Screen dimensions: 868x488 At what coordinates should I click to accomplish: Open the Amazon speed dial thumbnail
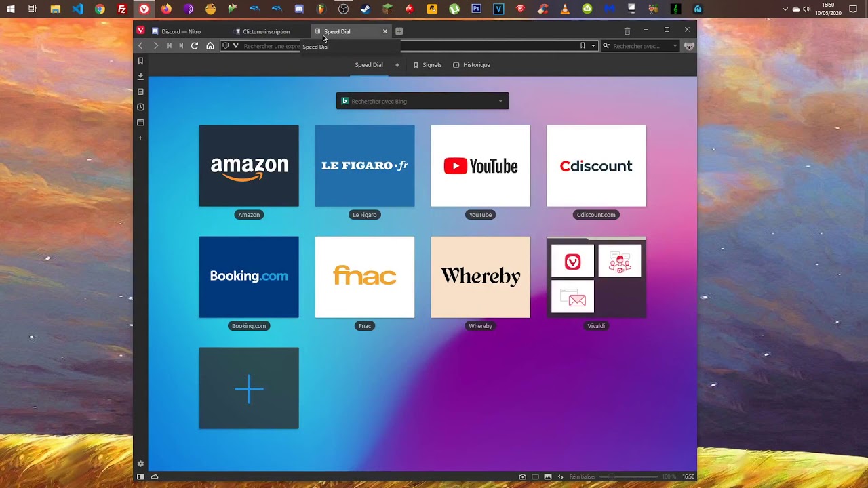coord(249,166)
